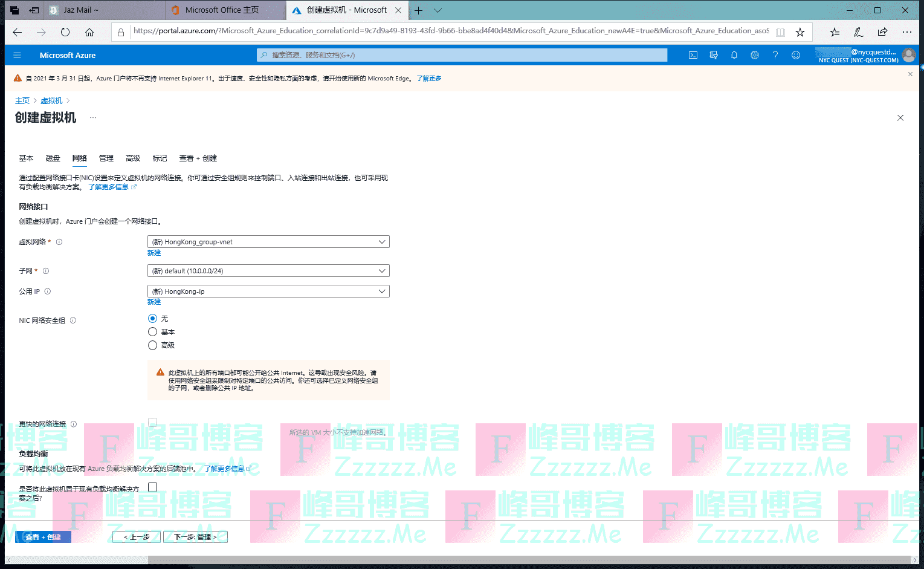Expand the 公用 IP dropdown
The image size is (924, 569).
point(268,291)
